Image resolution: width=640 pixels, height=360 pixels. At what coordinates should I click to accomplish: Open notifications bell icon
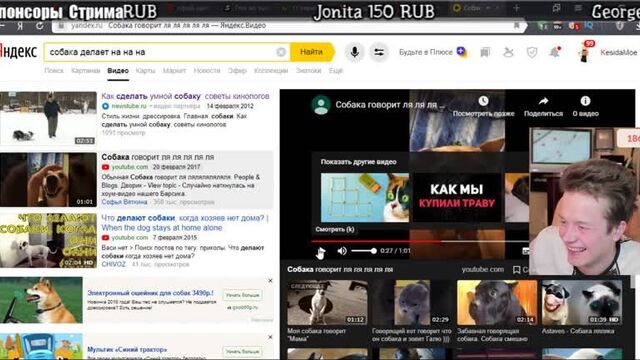(555, 52)
